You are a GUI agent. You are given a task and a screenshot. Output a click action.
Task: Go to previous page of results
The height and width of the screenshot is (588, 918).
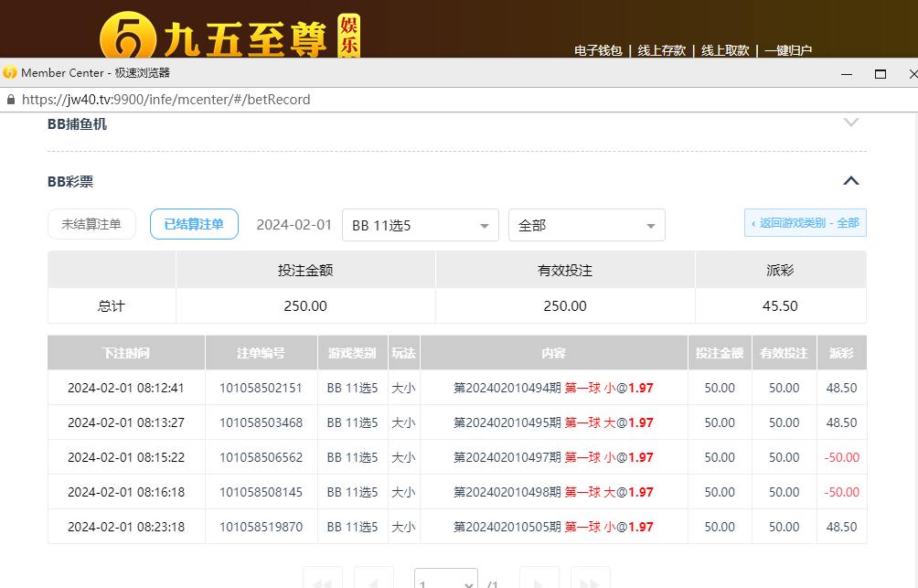click(x=373, y=582)
